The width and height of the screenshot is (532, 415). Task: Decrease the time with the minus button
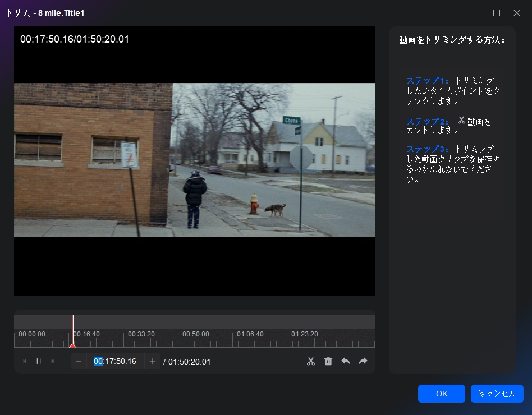pyautogui.click(x=79, y=361)
